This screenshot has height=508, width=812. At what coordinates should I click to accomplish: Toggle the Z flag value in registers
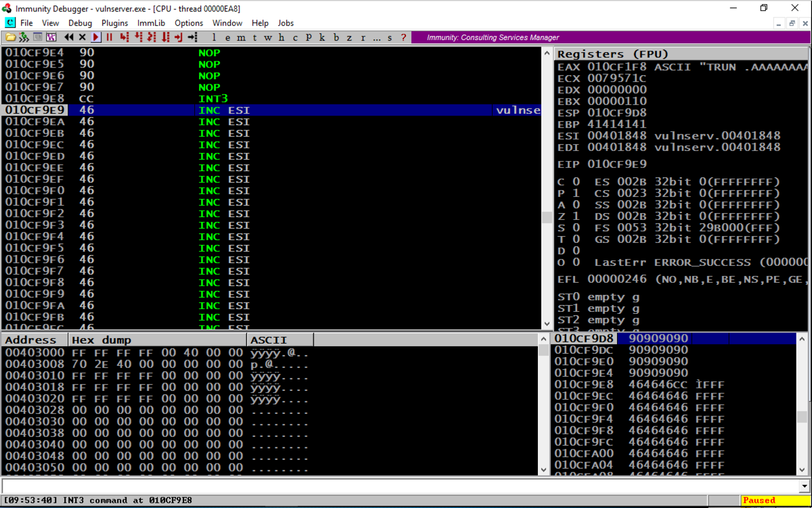point(576,216)
